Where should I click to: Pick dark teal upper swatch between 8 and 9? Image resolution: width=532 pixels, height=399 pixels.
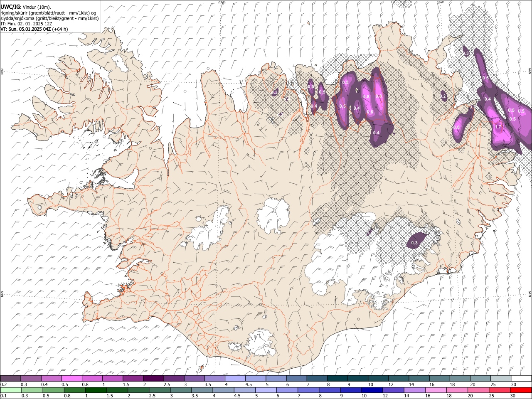coord(337,379)
